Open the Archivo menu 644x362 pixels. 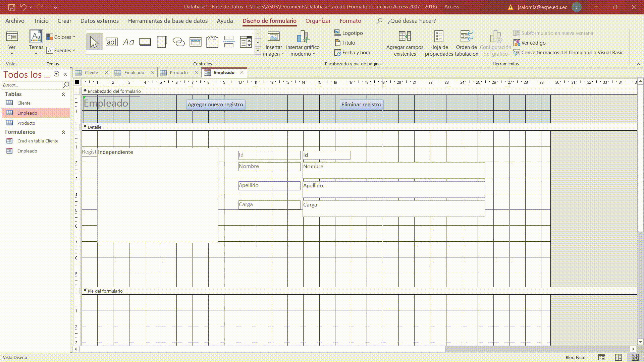(15, 21)
